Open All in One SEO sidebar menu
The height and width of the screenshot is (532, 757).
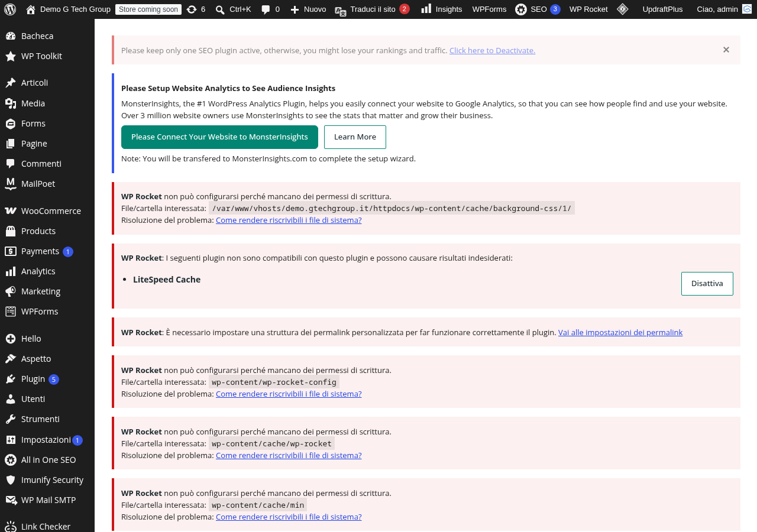(47, 460)
